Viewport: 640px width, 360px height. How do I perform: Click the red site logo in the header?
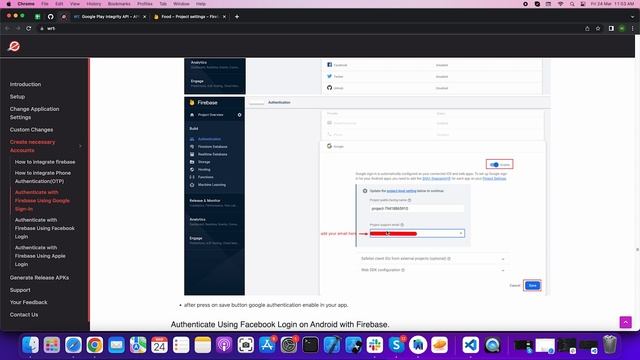pyautogui.click(x=14, y=46)
